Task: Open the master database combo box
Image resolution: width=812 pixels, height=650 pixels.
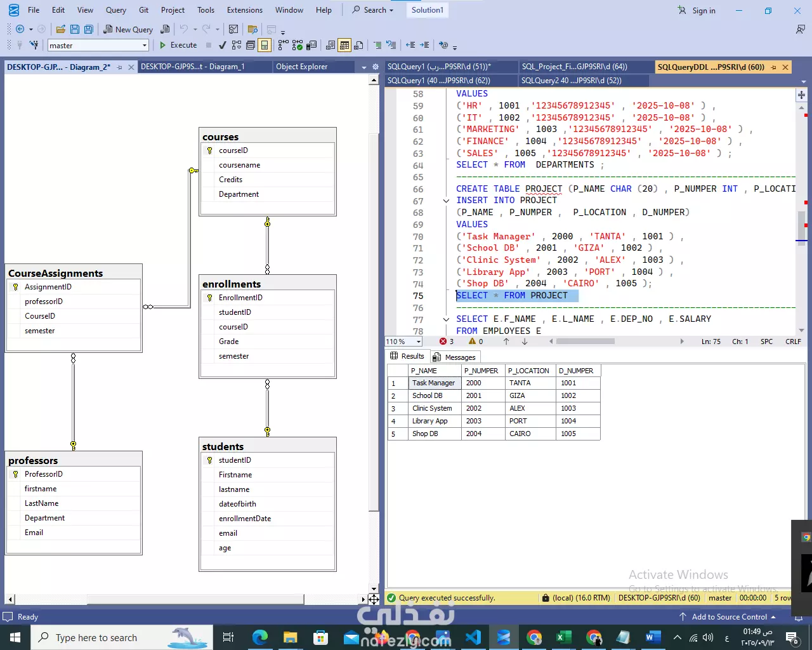Action: coord(98,45)
